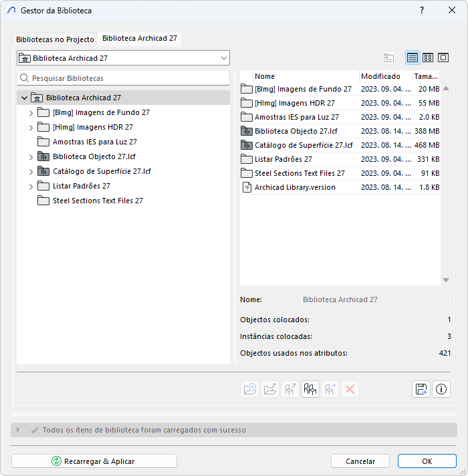Select Biblioteca Objecto 27.lcf label in tree
Screen dimensions: 468x476
(x=94, y=156)
